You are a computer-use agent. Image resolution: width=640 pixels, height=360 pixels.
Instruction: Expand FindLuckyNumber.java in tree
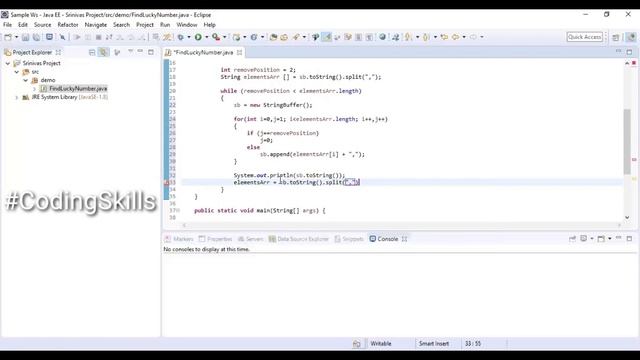point(35,89)
